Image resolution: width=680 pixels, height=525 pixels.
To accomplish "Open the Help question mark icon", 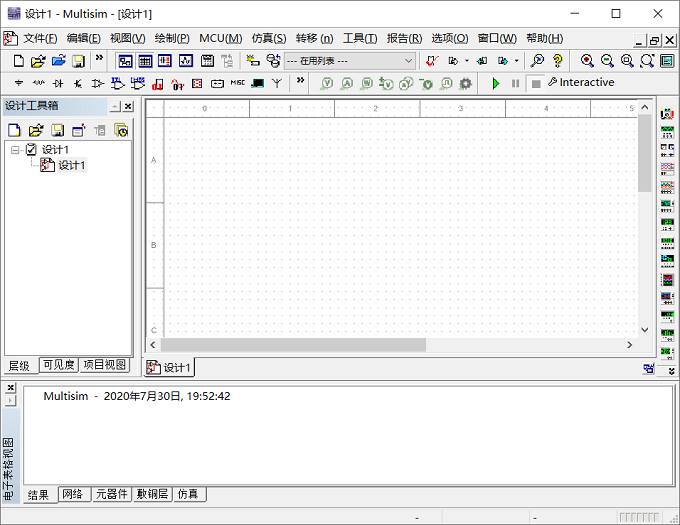I will point(558,61).
